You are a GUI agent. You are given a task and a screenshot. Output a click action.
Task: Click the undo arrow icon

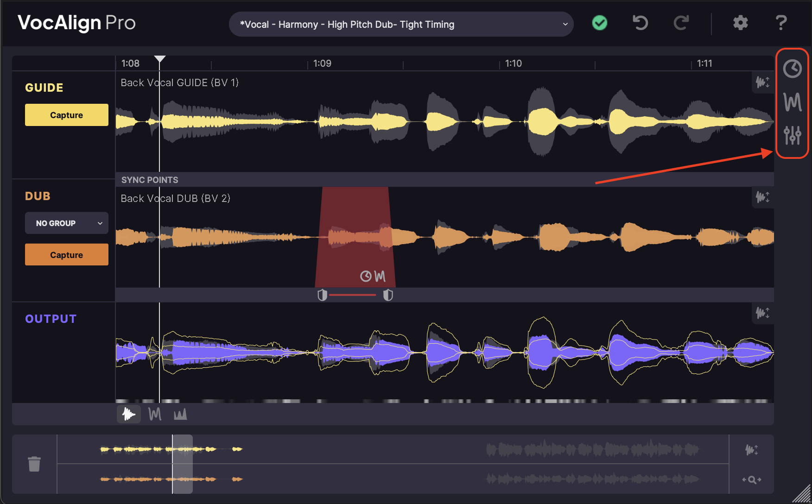click(640, 23)
